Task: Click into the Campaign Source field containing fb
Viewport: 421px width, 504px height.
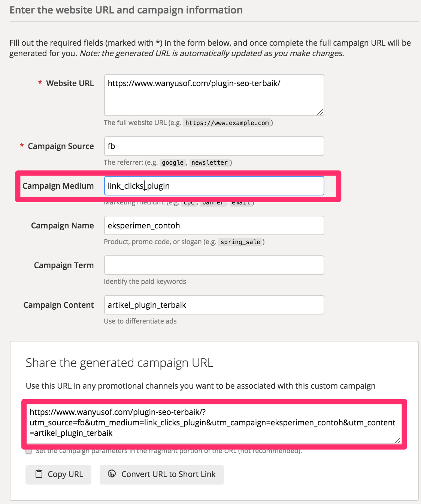Action: click(214, 146)
